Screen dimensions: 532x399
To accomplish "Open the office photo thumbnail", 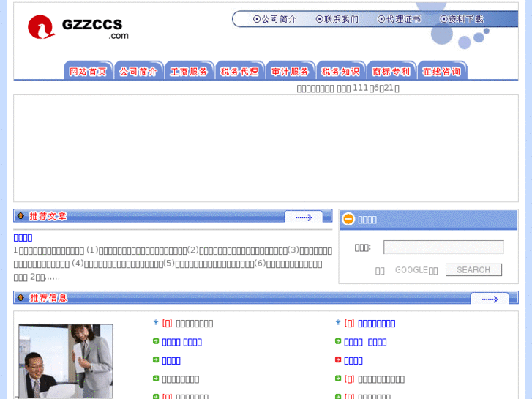I will point(66,361).
